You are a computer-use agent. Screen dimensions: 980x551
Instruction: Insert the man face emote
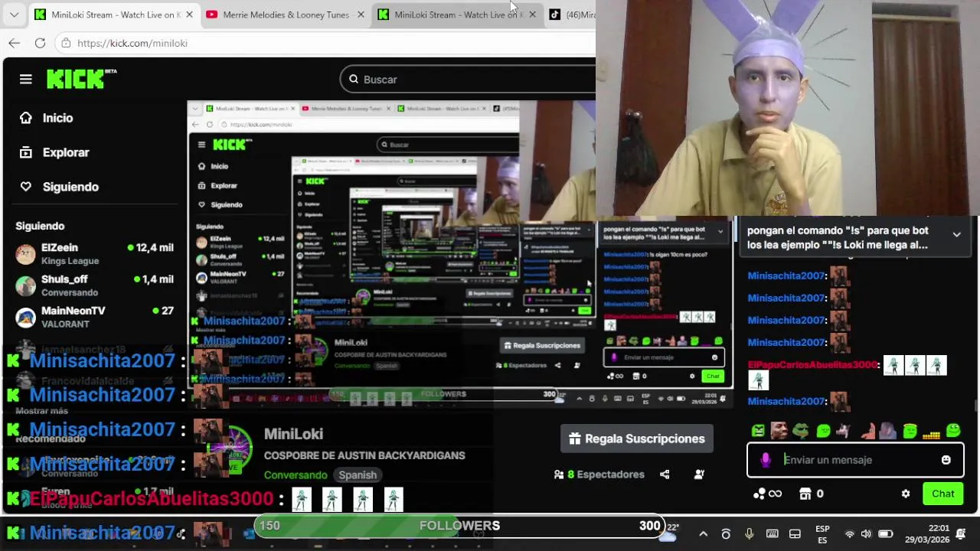click(779, 431)
